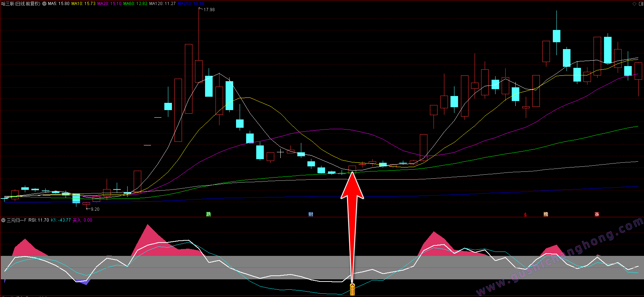Image resolution: width=644 pixels, height=297 pixels.
Task: Click the K1: -43.77 value
Action: [x=61, y=220]
